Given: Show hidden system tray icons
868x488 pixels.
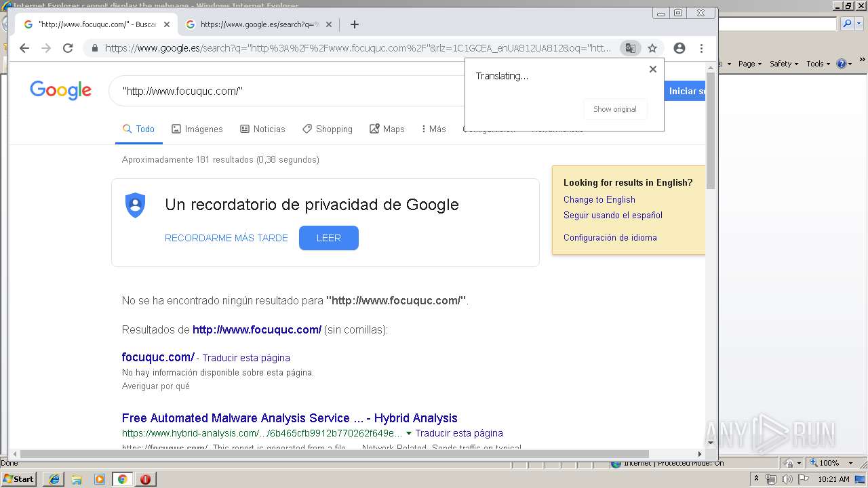Looking at the screenshot, I should (x=756, y=479).
